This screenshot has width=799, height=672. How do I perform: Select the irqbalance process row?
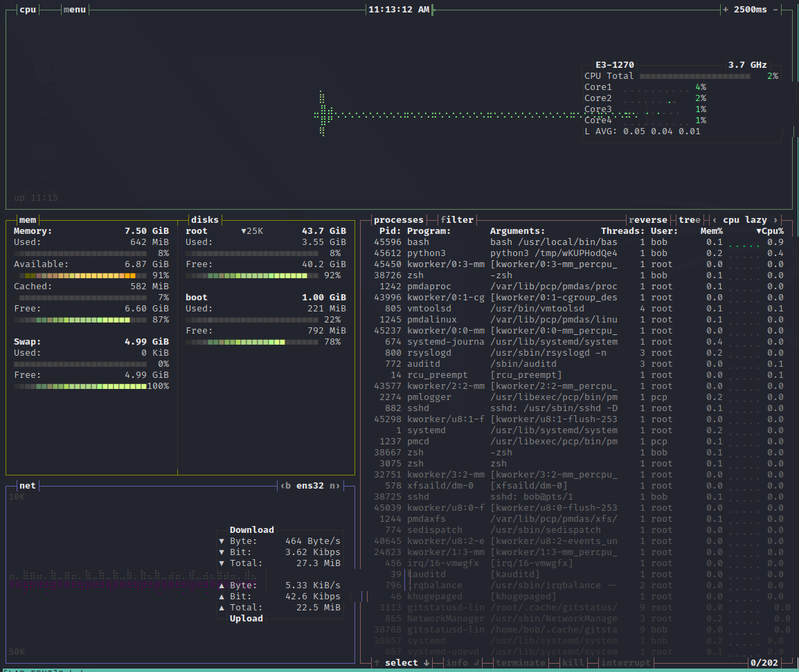(578, 585)
